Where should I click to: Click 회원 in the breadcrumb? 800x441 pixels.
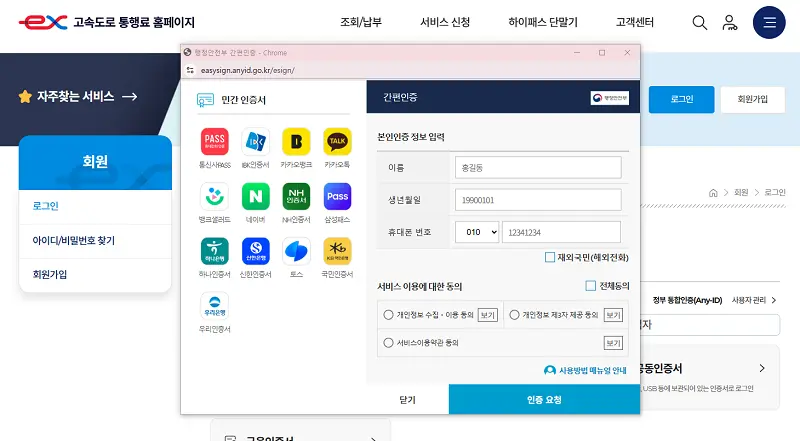(x=741, y=192)
